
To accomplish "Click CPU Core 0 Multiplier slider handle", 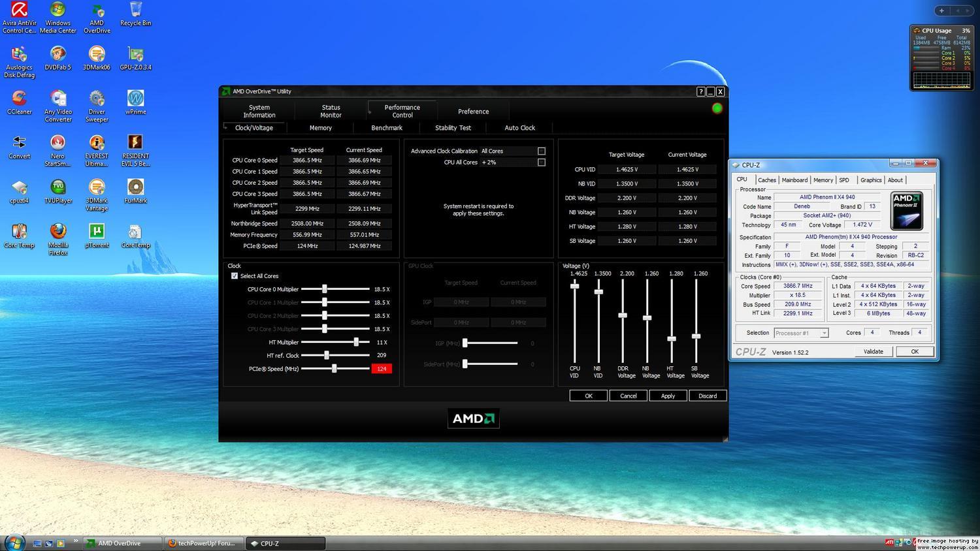I will tap(324, 289).
